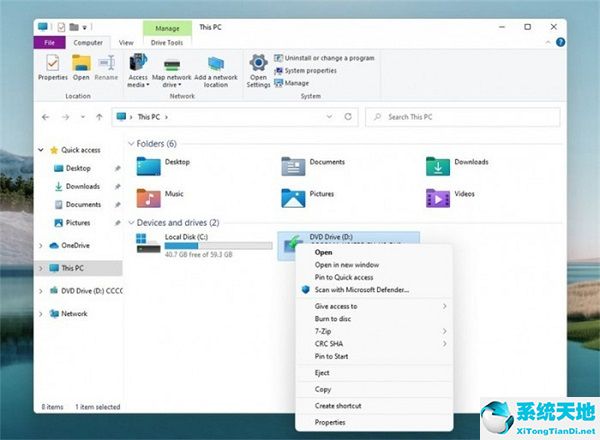The width and height of the screenshot is (600, 440).
Task: Expand the OneDrive tree node
Action: coord(41,246)
